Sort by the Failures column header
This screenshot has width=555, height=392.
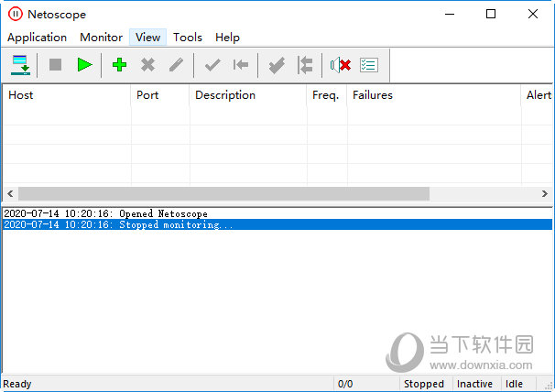[x=434, y=95]
